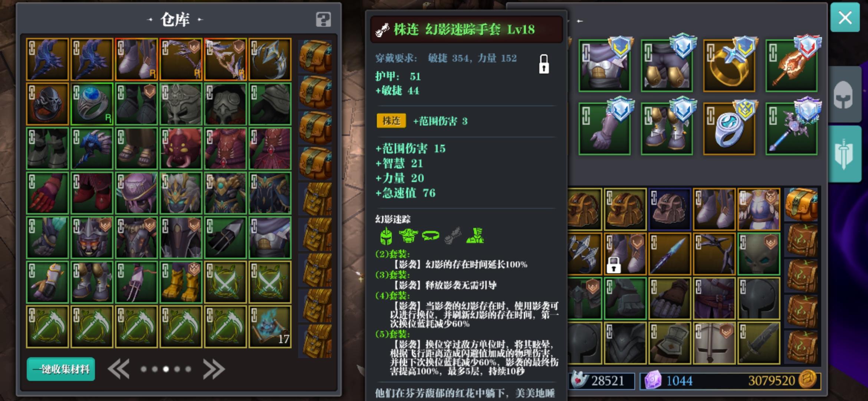Select the green skull item in inventory
The image size is (868, 401).
coord(759,254)
